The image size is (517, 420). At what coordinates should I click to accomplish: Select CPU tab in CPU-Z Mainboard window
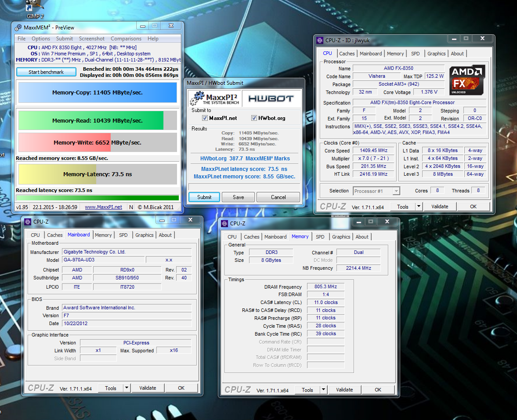pos(35,235)
